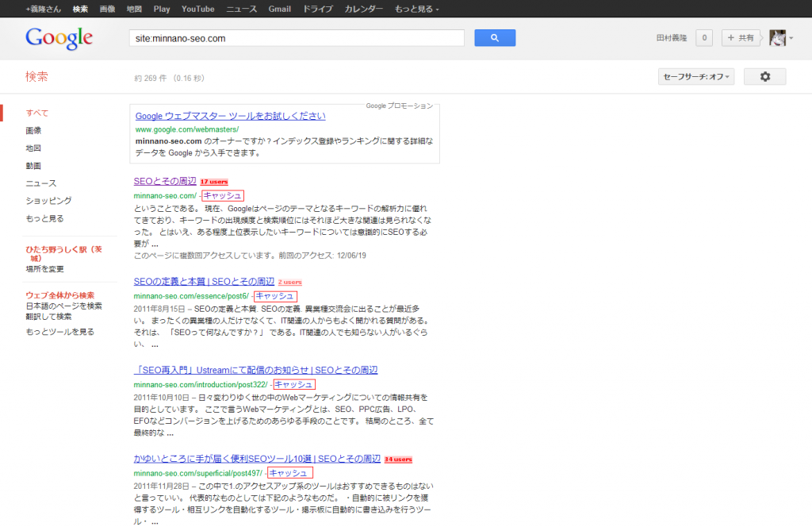Select 日本語のページを検索 option
Screen dimensions: 812x527
click(64, 306)
